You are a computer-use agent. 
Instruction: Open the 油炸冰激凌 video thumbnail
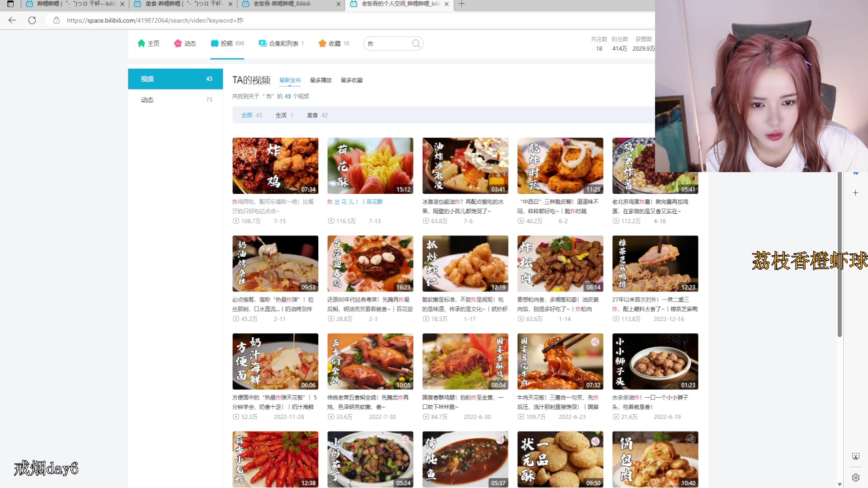(465, 166)
